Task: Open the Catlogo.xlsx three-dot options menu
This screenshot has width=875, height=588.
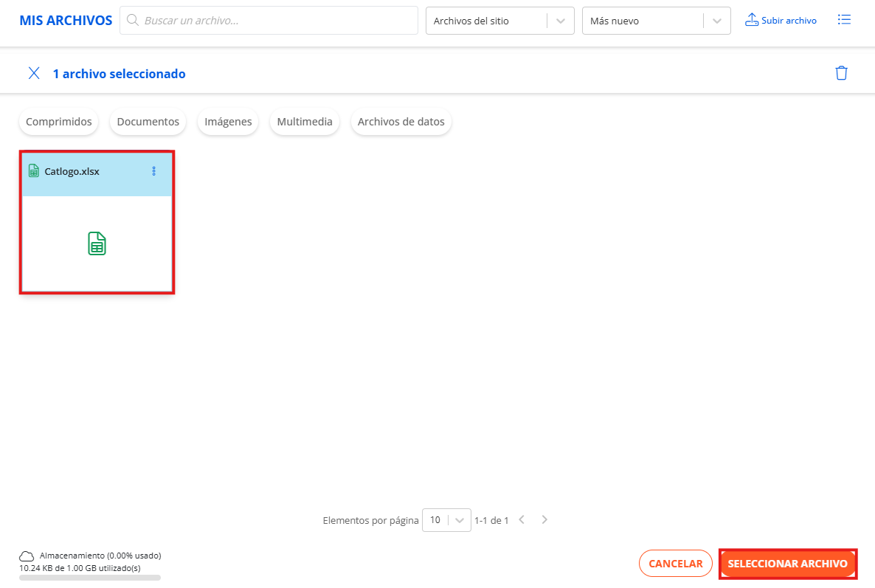Action: pyautogui.click(x=154, y=171)
